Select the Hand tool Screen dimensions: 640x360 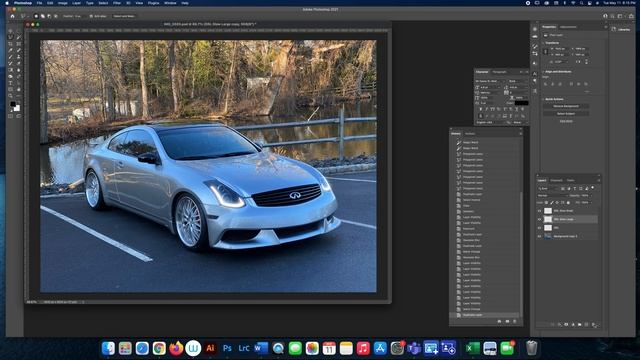[19, 89]
